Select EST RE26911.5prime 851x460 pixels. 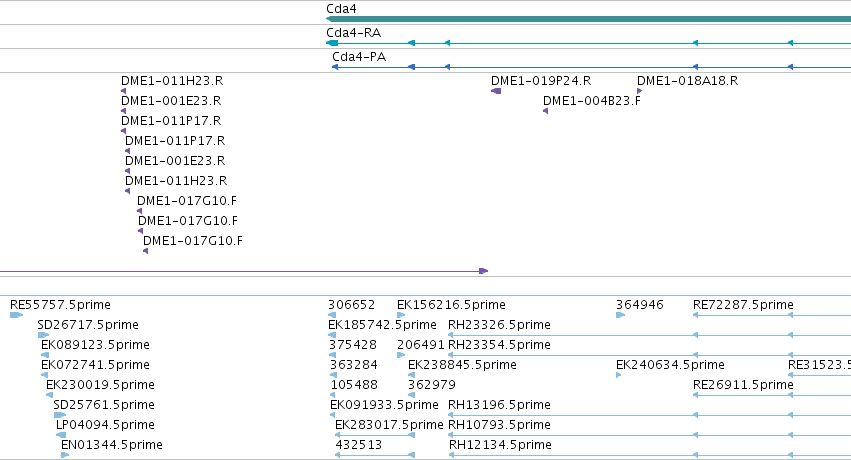743,385
